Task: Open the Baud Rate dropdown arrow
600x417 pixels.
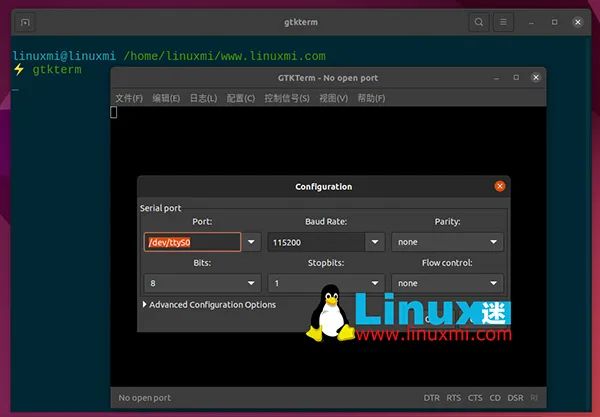Action: 375,242
